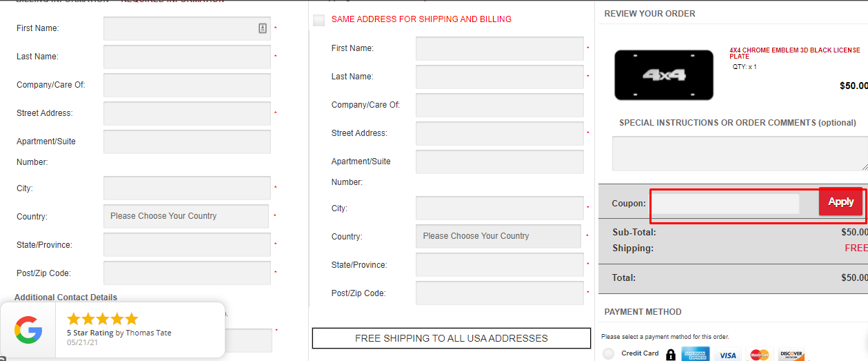
Task: Click the Google logo in review popup
Action: (28, 330)
